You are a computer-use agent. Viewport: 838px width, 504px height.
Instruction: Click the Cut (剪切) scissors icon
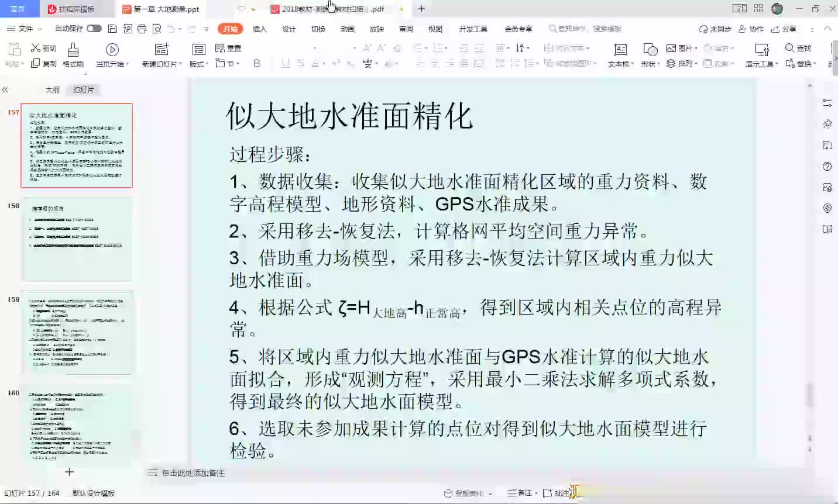coord(36,48)
